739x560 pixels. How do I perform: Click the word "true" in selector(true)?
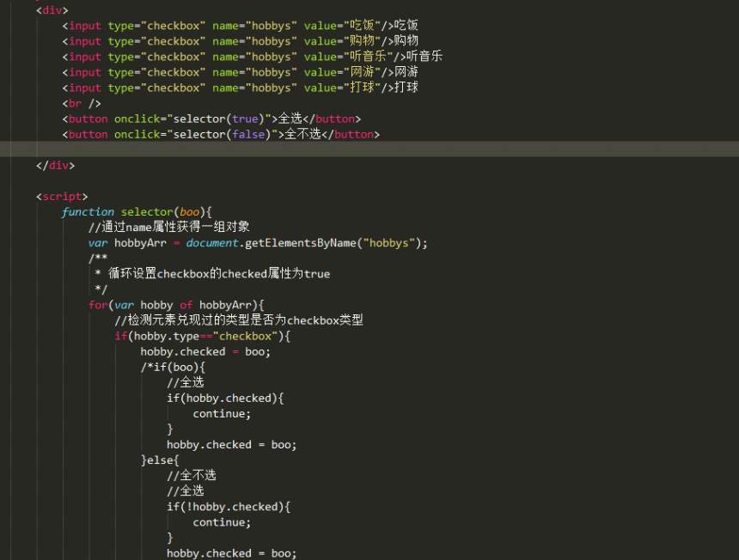coord(245,119)
